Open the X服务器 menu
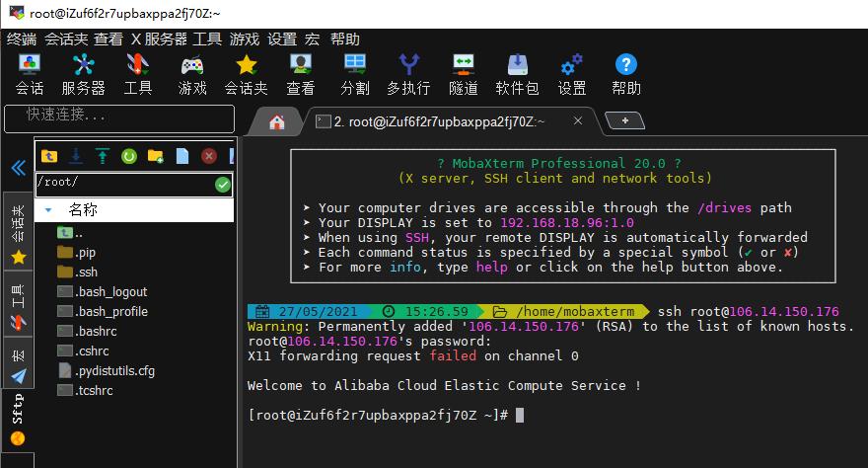Viewport: 868px width, 468px height. pos(159,39)
